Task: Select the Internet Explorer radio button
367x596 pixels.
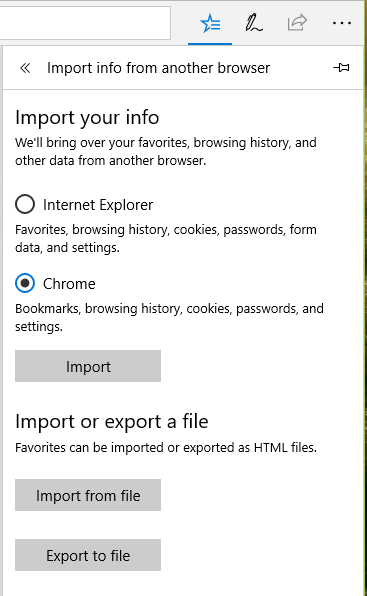Action: [x=25, y=204]
